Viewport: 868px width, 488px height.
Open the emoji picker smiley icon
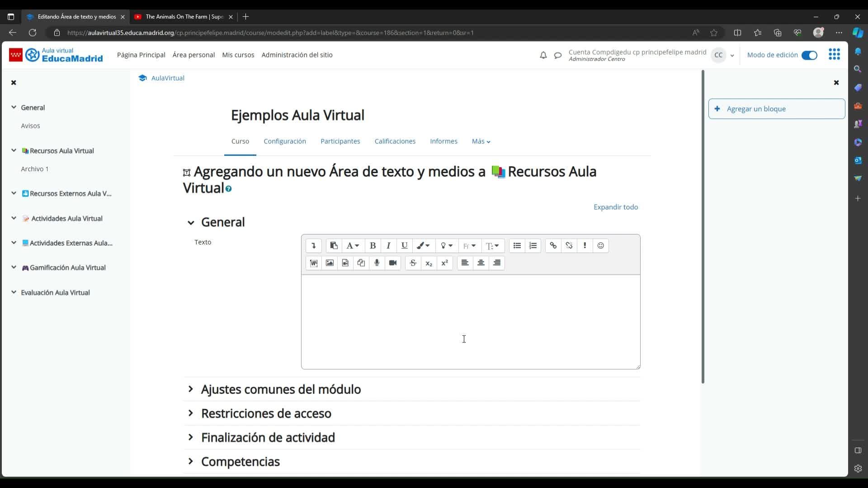point(600,245)
